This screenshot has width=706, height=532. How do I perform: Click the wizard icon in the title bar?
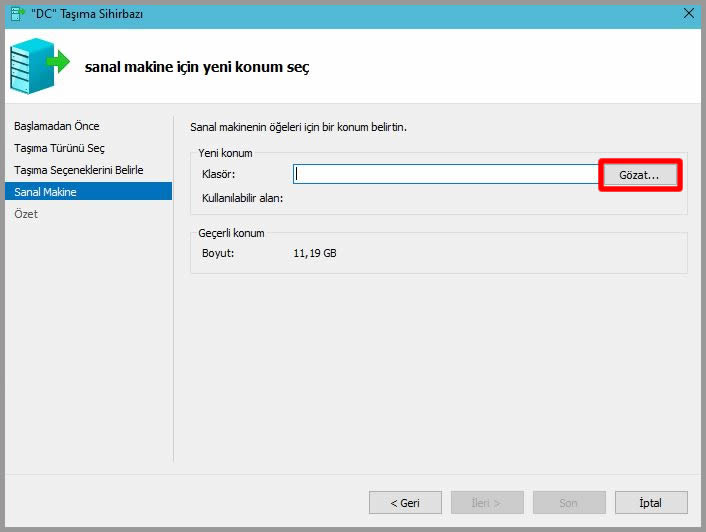click(x=17, y=12)
